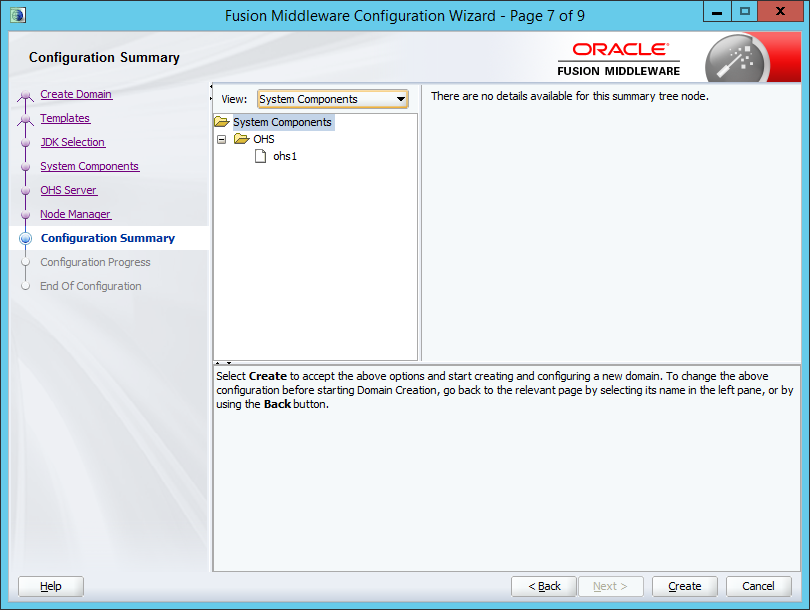Click the open folder icon beside System Components

222,122
